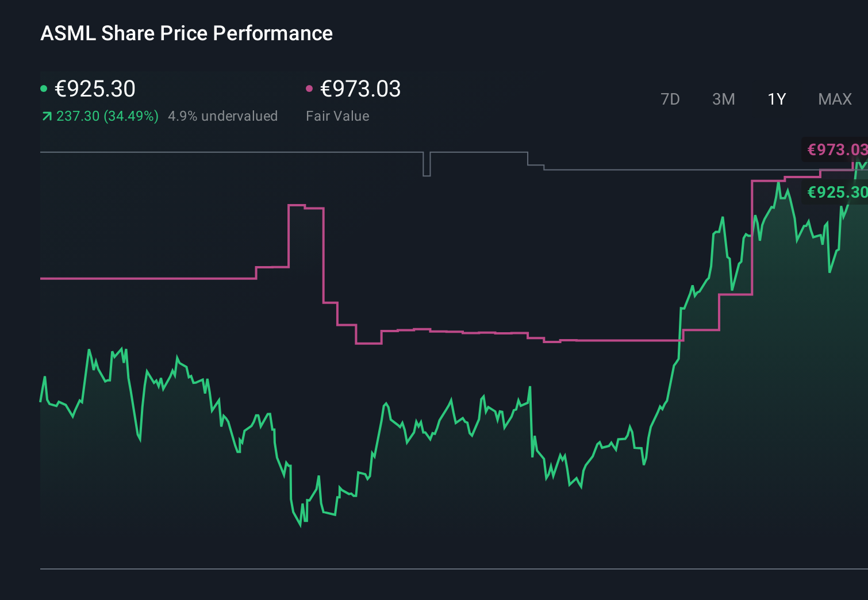Click the €973.03 price tag on chart edge
868x600 pixels.
[x=836, y=150]
